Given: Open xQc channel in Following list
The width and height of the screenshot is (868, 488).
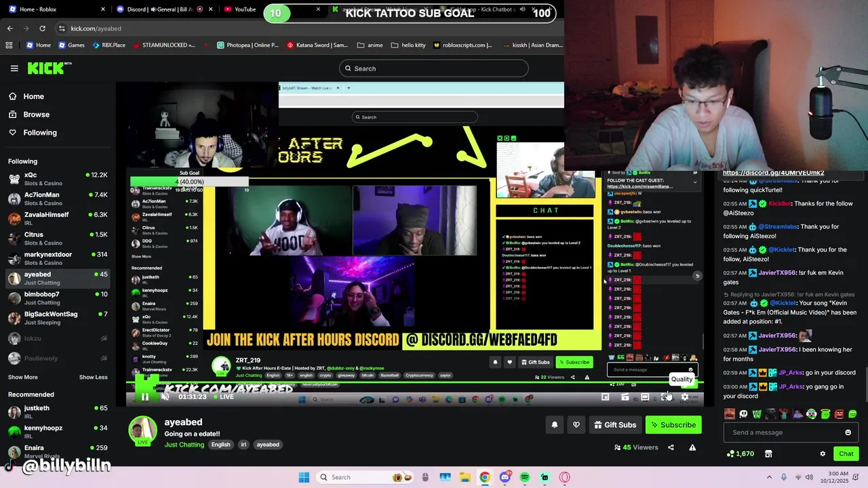Looking at the screenshot, I should 58,179.
